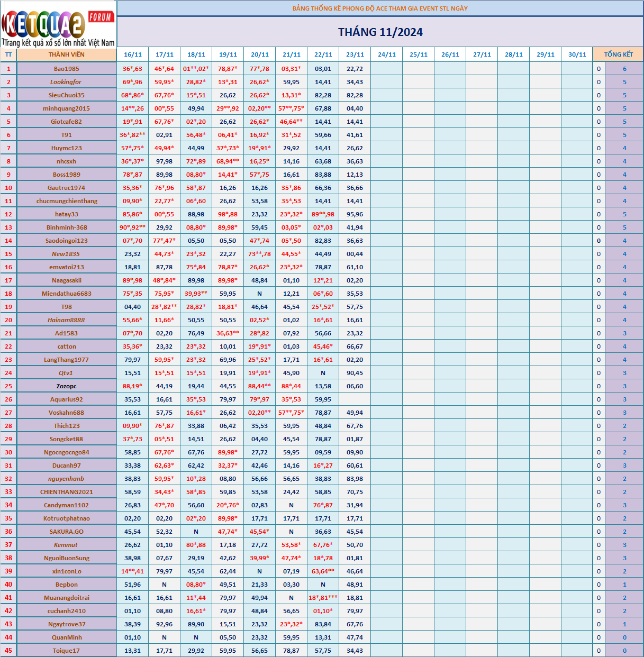Select member name Gautruc1974

(67, 188)
